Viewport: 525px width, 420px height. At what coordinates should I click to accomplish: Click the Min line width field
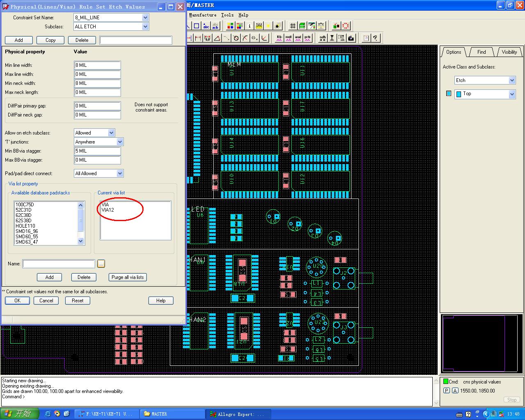pyautogui.click(x=97, y=65)
